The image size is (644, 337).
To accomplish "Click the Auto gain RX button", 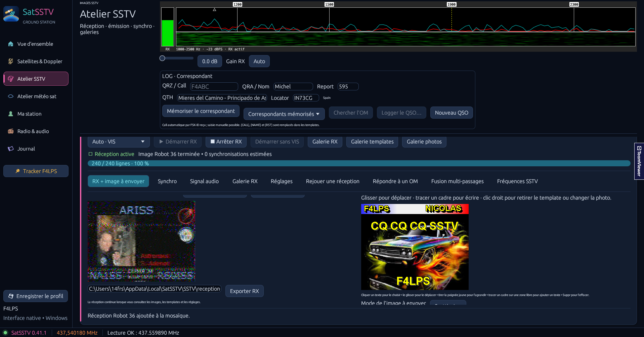I will tap(259, 61).
